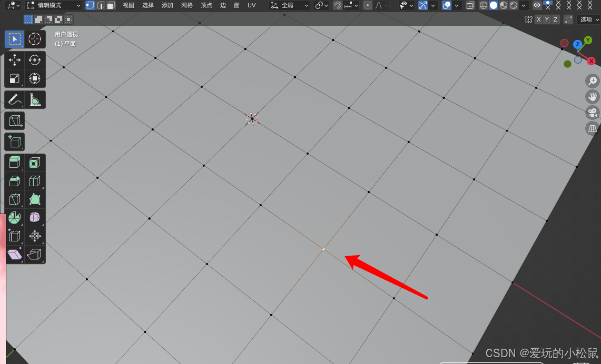The width and height of the screenshot is (601, 364).
Task: Open the 全局 transform orientation dropdown
Action: [x=290, y=5]
